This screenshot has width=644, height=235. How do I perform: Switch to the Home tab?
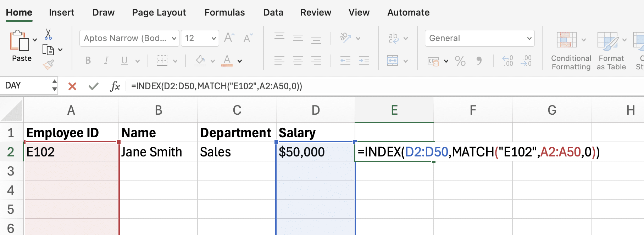[x=19, y=12]
